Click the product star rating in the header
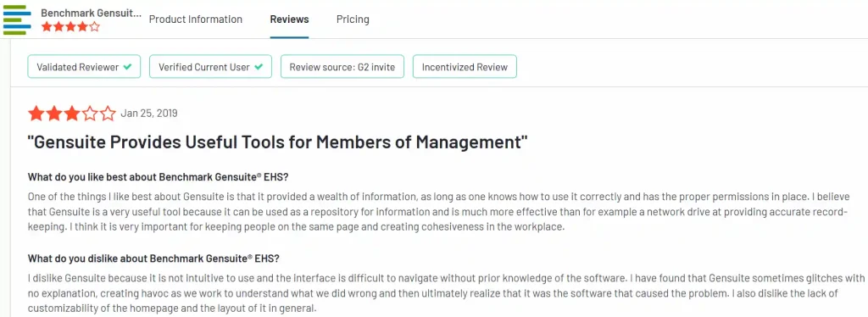Screen dimensions: 868x317 (70, 26)
